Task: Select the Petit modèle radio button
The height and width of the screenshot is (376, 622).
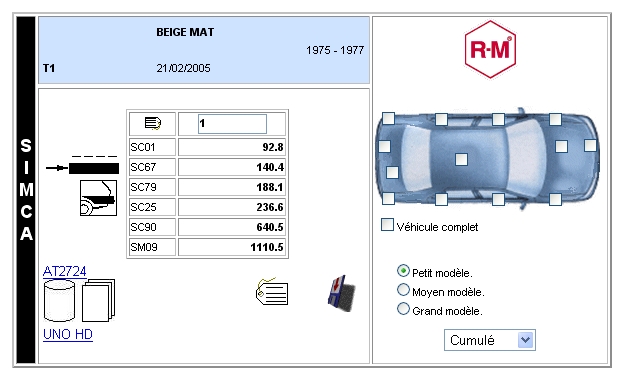Action: coord(403,271)
